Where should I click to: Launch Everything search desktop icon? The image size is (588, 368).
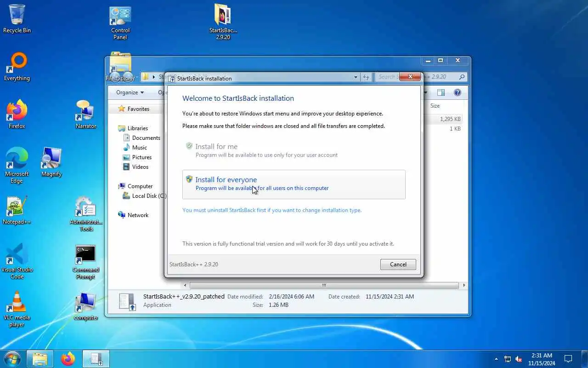[17, 67]
